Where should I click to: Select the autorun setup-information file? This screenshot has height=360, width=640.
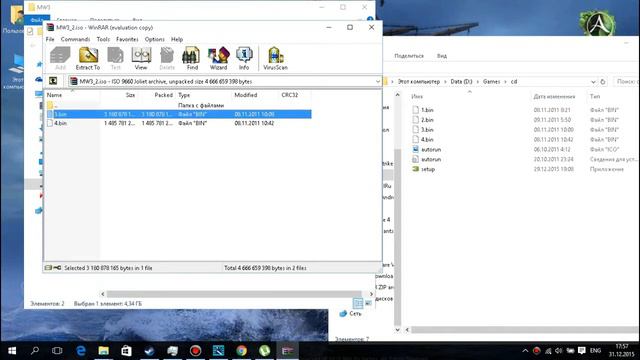(431, 159)
